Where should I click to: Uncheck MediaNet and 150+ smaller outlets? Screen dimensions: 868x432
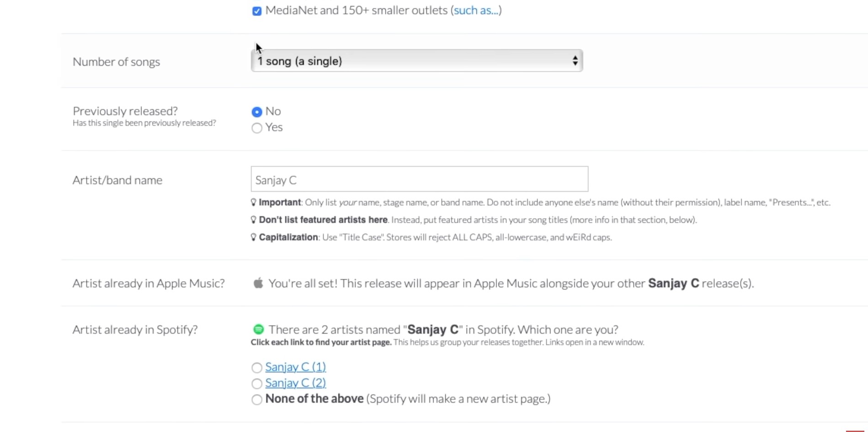pyautogui.click(x=257, y=11)
